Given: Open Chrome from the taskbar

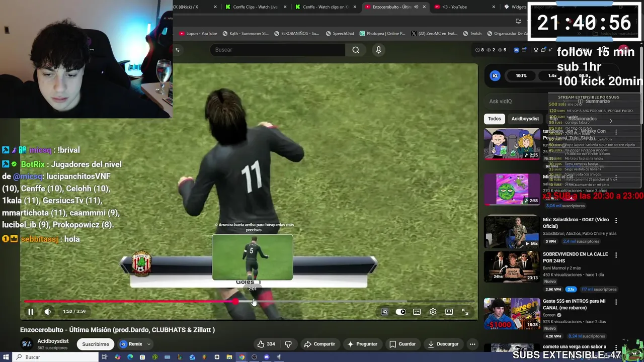Looking at the screenshot, I should coord(242,357).
